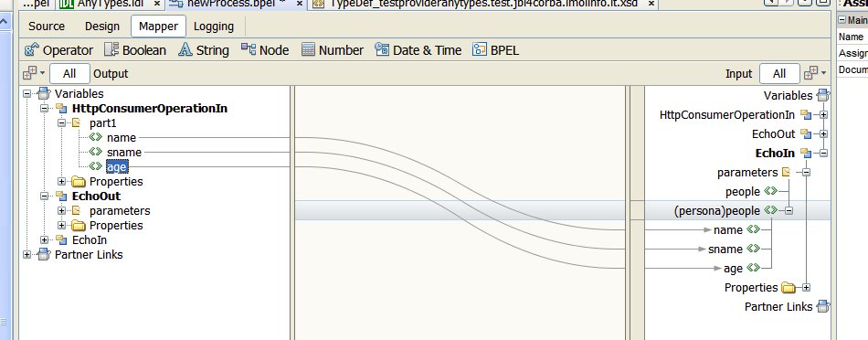The width and height of the screenshot is (868, 340).
Task: Open the Number functions palette
Action: click(333, 50)
